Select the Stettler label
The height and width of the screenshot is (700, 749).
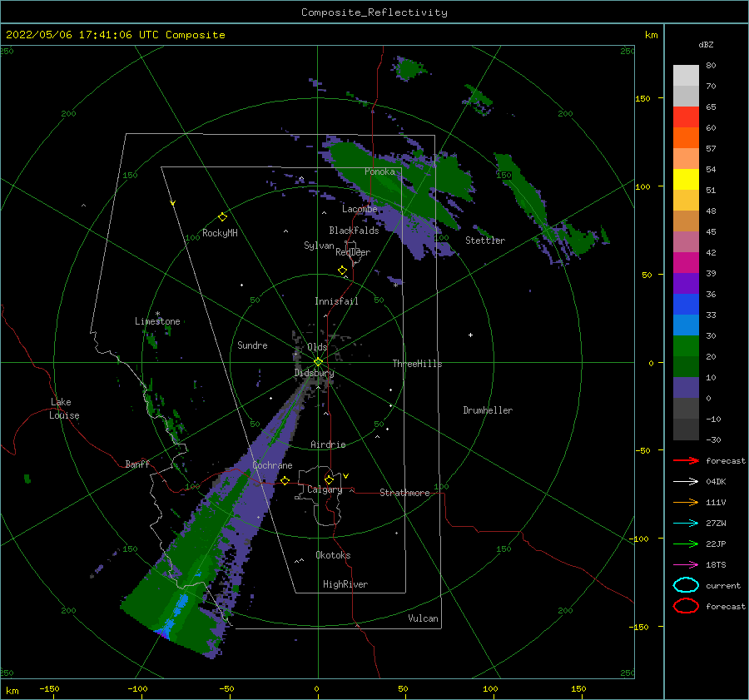(485, 241)
